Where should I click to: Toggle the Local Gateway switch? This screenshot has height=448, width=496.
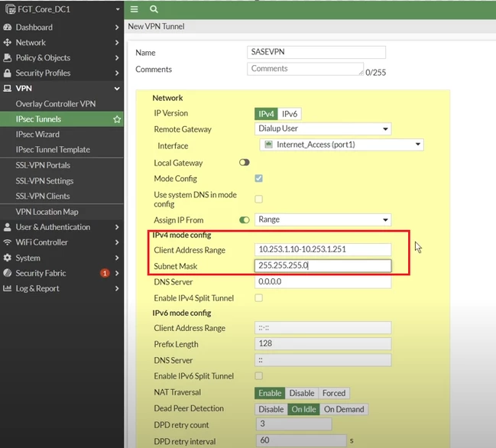245,163
